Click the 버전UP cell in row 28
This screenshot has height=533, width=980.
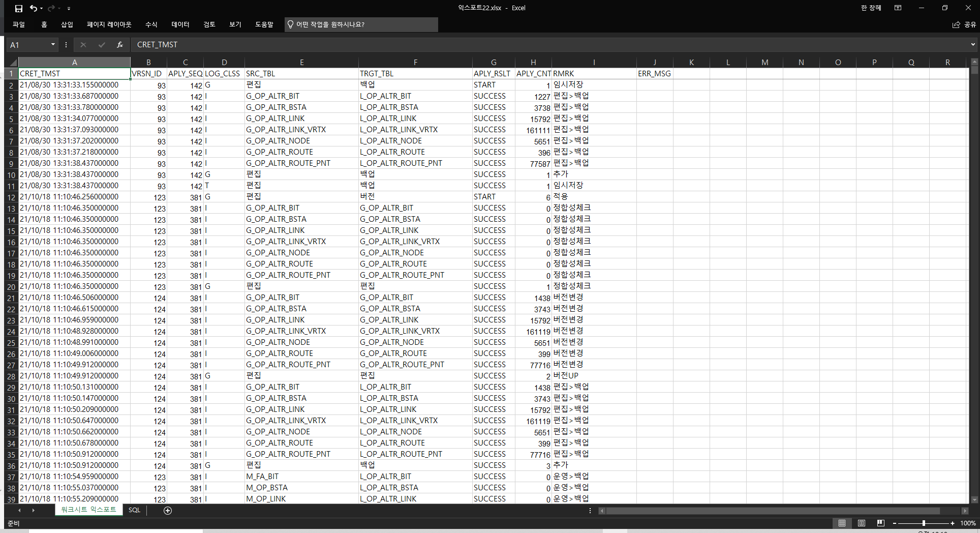594,376
